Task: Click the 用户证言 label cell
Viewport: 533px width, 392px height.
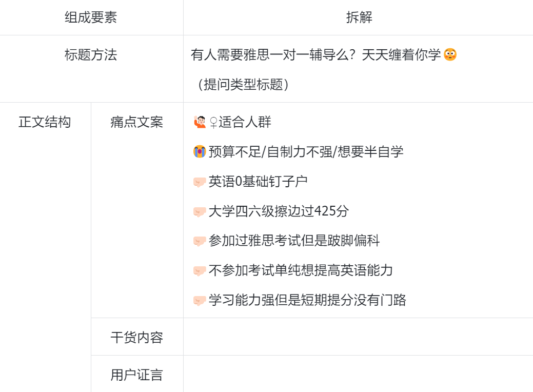Action: pyautogui.click(x=137, y=374)
